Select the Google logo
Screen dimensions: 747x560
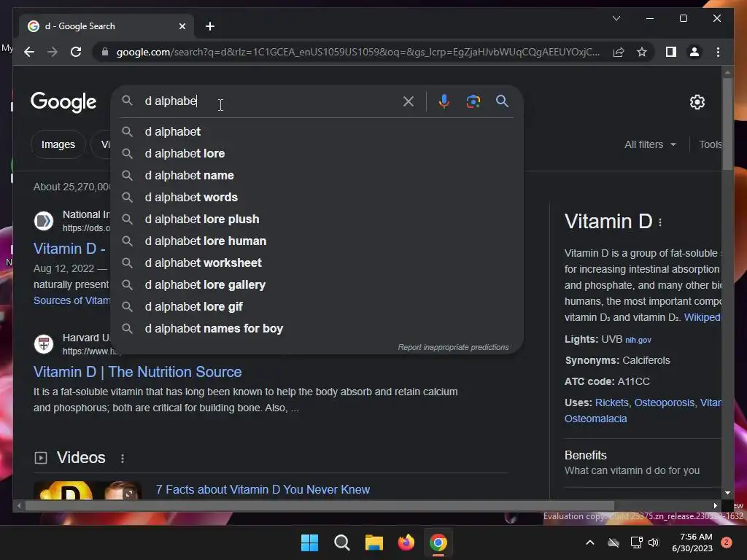pyautogui.click(x=63, y=102)
